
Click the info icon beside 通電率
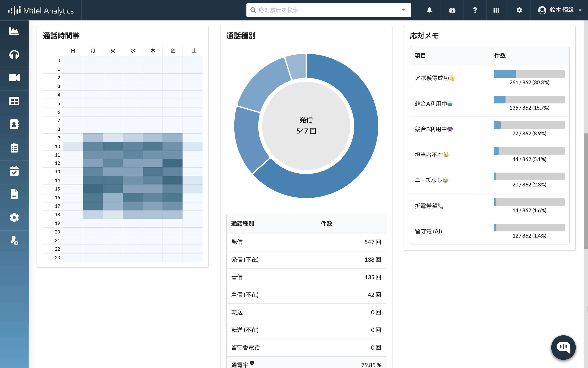(x=252, y=363)
